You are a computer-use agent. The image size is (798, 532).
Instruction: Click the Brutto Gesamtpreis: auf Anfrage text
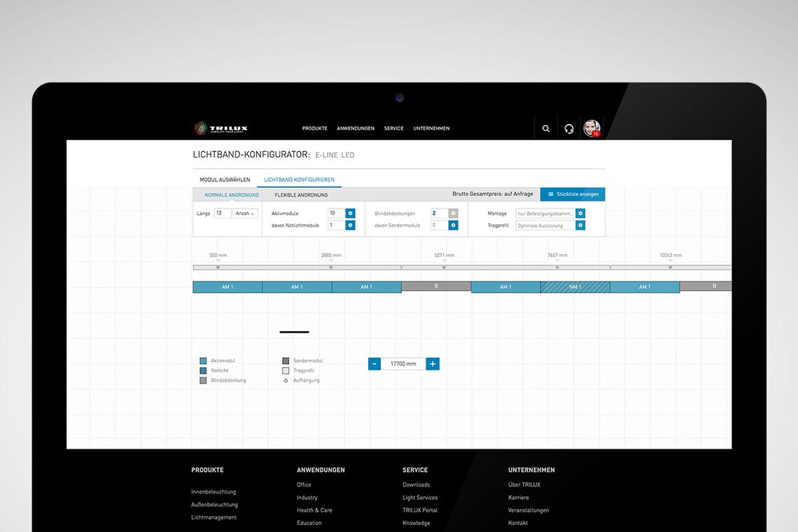pyautogui.click(x=493, y=194)
